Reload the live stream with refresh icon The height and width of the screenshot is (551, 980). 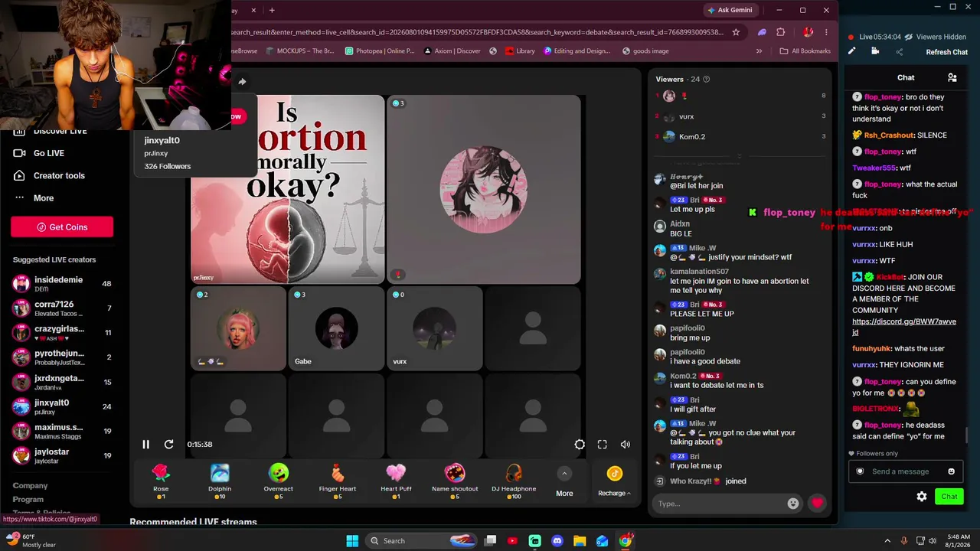point(168,444)
